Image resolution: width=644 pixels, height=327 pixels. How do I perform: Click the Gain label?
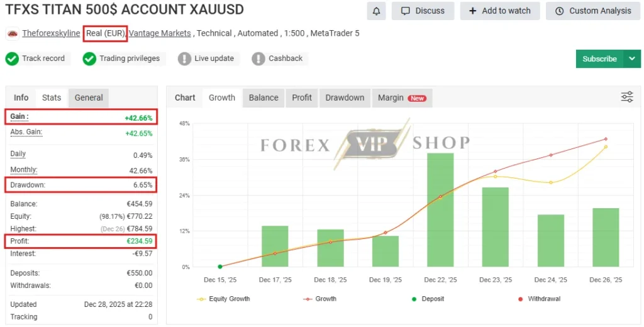point(19,117)
